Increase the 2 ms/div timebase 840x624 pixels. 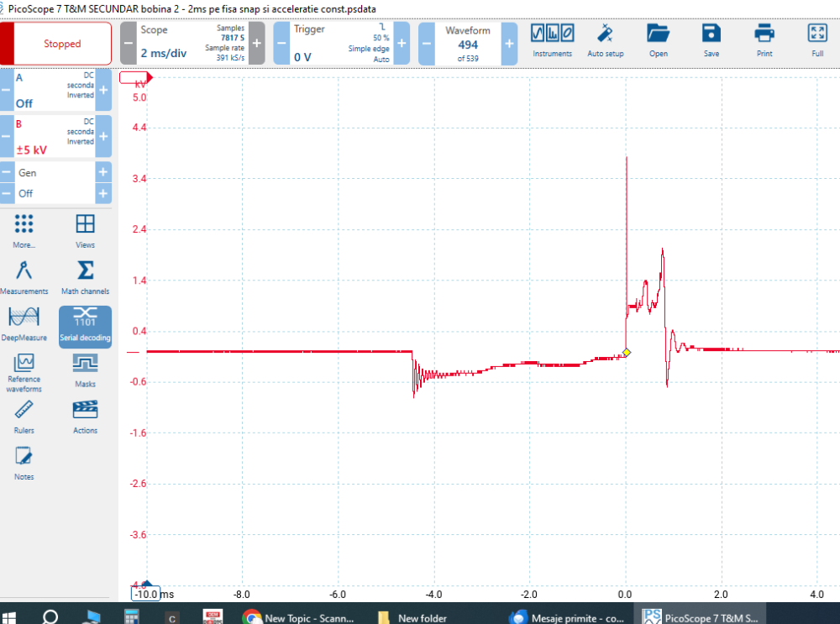click(257, 44)
